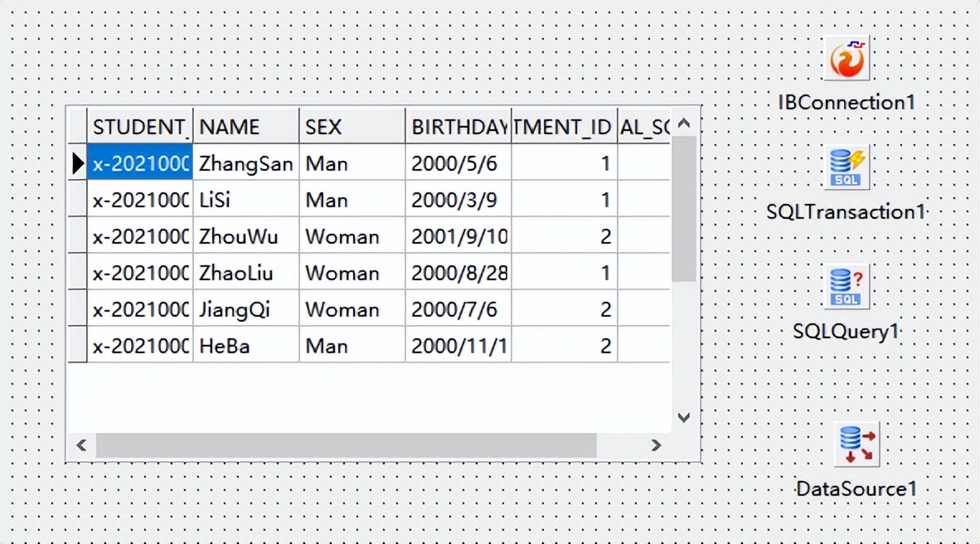
Task: Select the ZhouWu name cell
Action: 245,236
